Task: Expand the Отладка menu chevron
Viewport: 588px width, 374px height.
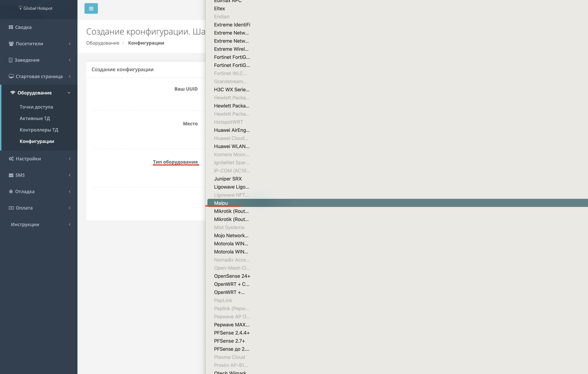Action: (70, 191)
